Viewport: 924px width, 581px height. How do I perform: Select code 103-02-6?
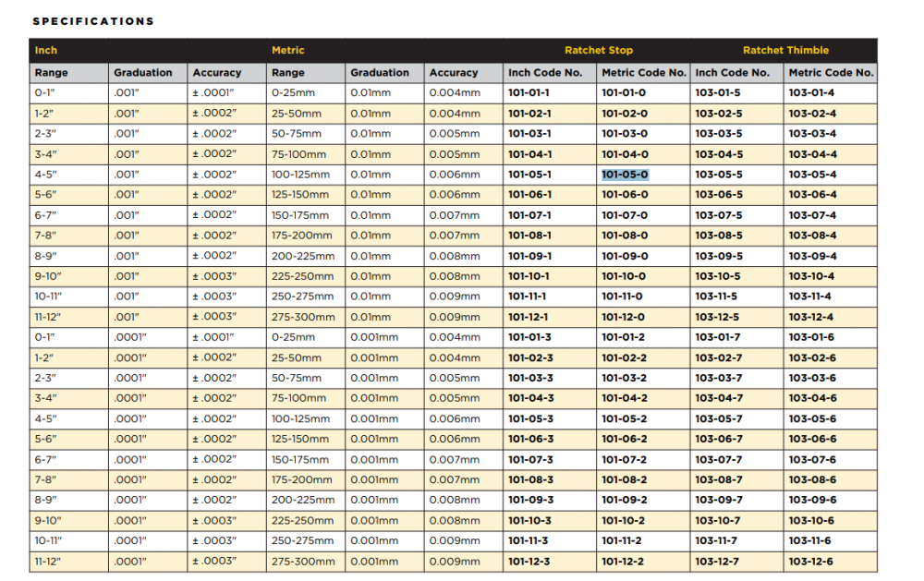pos(812,357)
